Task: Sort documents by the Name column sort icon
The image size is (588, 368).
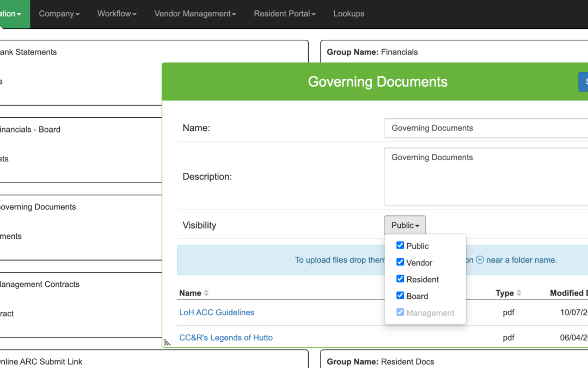Action: (206, 293)
